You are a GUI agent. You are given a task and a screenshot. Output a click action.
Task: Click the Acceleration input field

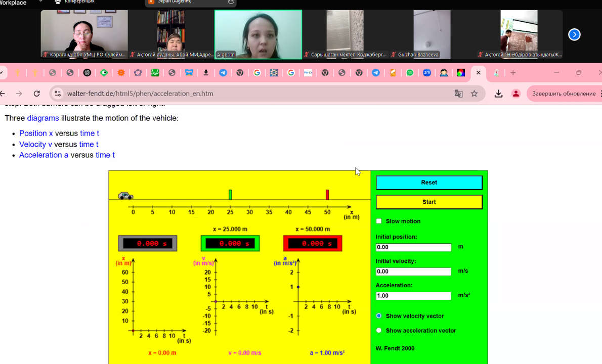pyautogui.click(x=413, y=296)
